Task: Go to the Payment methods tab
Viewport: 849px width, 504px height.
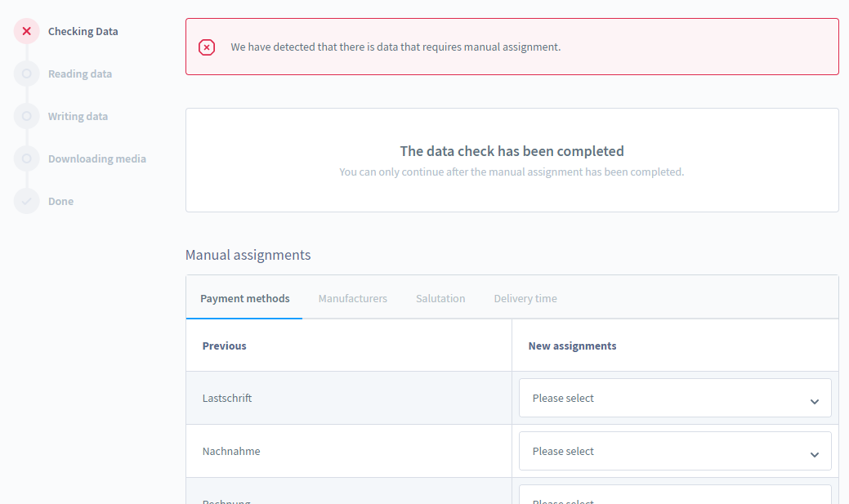Action: [x=244, y=299]
